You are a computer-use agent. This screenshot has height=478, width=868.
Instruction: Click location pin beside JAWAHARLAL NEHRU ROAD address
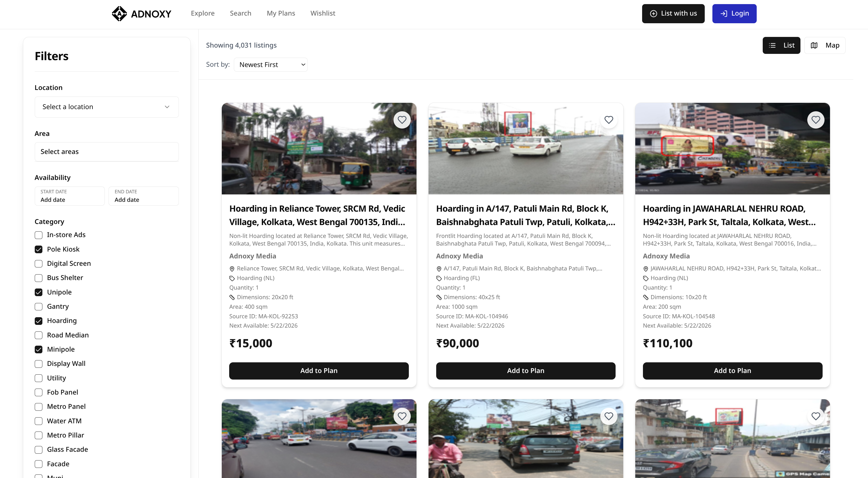[646, 269]
